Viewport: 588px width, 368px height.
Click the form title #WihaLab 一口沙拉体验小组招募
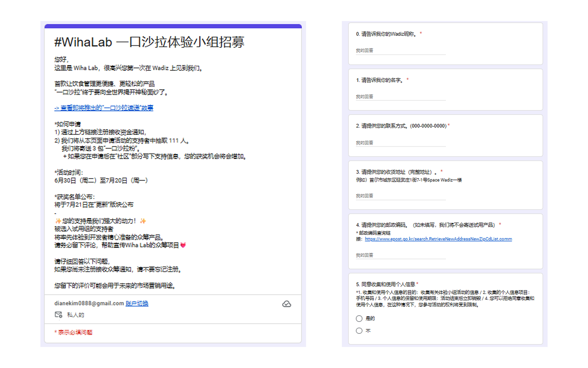(x=149, y=42)
